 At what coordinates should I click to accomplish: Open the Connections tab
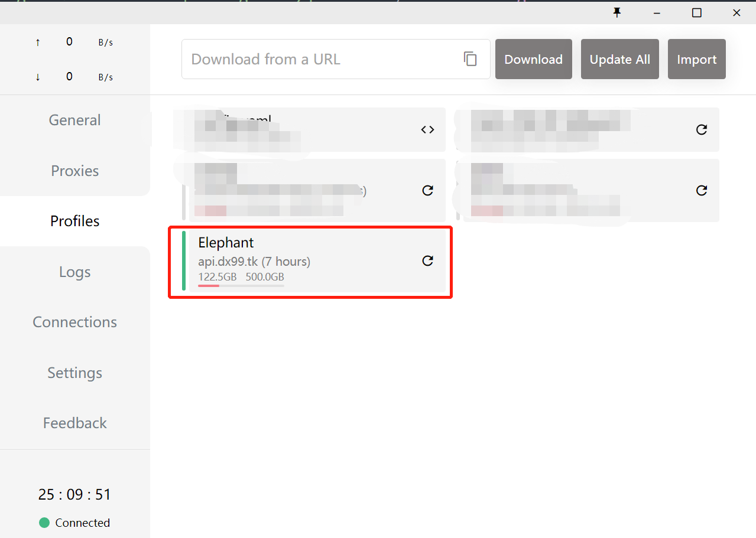point(74,322)
